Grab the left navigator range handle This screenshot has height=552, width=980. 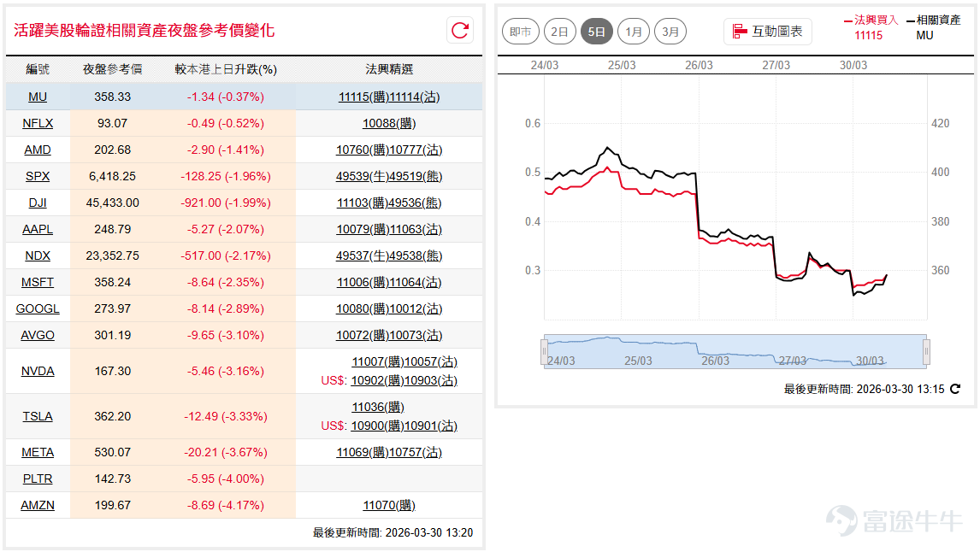coord(545,351)
